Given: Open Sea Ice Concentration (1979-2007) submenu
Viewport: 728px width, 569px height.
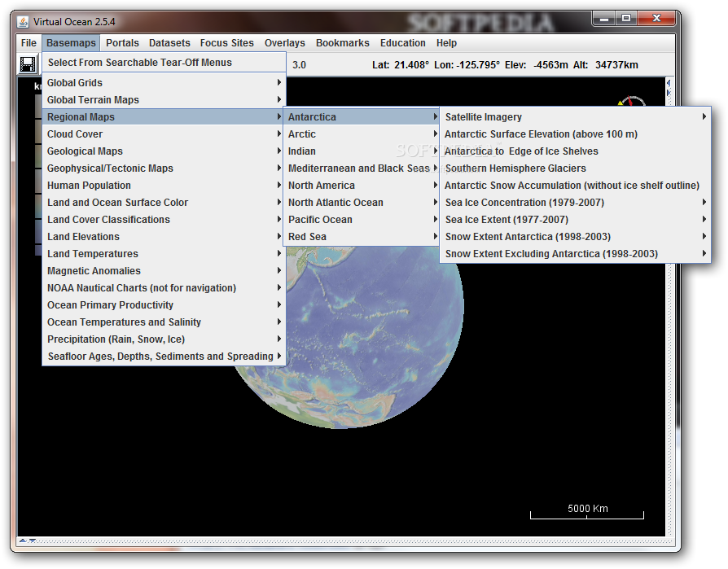Looking at the screenshot, I should point(575,203).
